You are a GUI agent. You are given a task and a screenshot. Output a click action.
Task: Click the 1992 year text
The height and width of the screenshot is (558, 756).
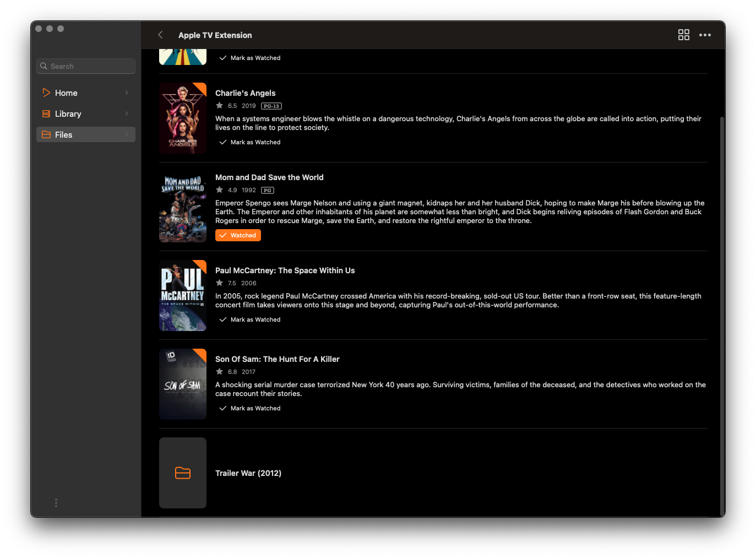pyautogui.click(x=249, y=190)
